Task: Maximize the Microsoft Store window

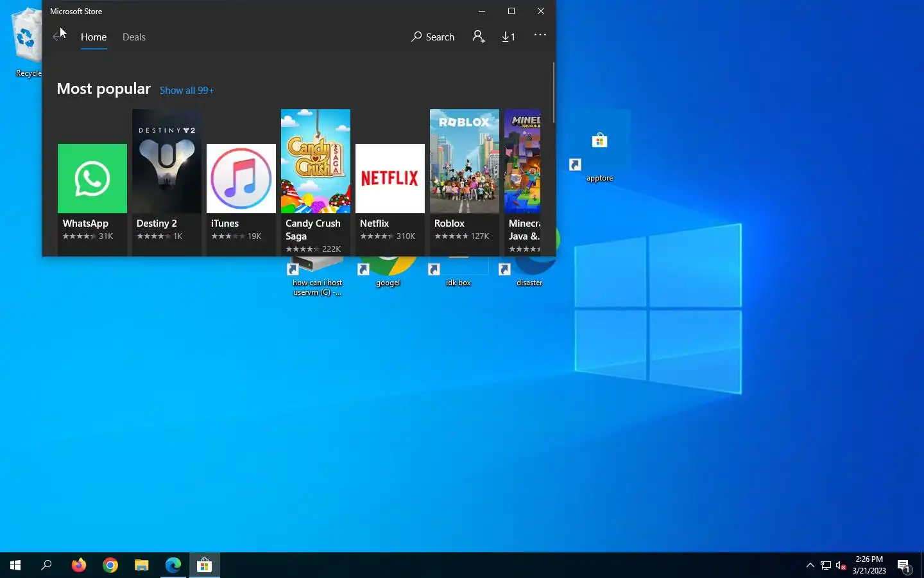Action: pos(511,11)
